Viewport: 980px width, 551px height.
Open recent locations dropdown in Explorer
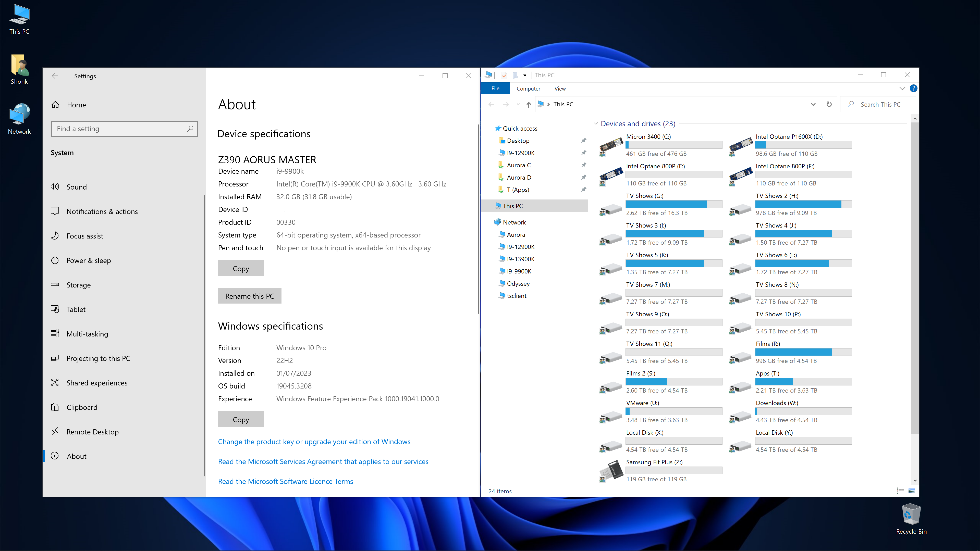[x=518, y=104]
